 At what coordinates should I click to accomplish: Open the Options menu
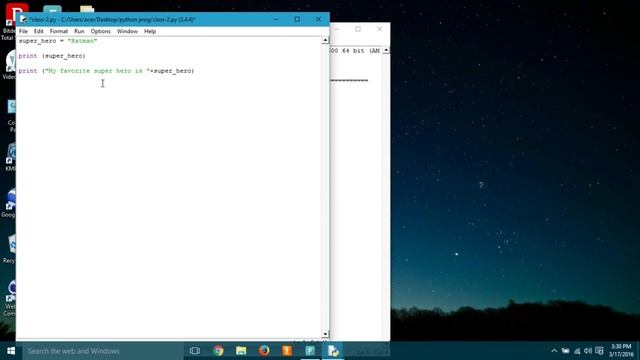[100, 31]
